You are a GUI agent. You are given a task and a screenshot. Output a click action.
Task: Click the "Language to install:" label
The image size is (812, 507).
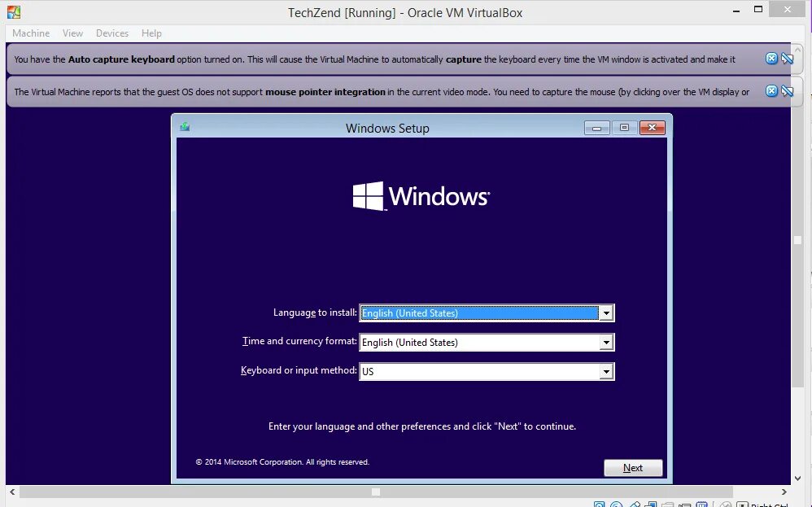(x=315, y=313)
